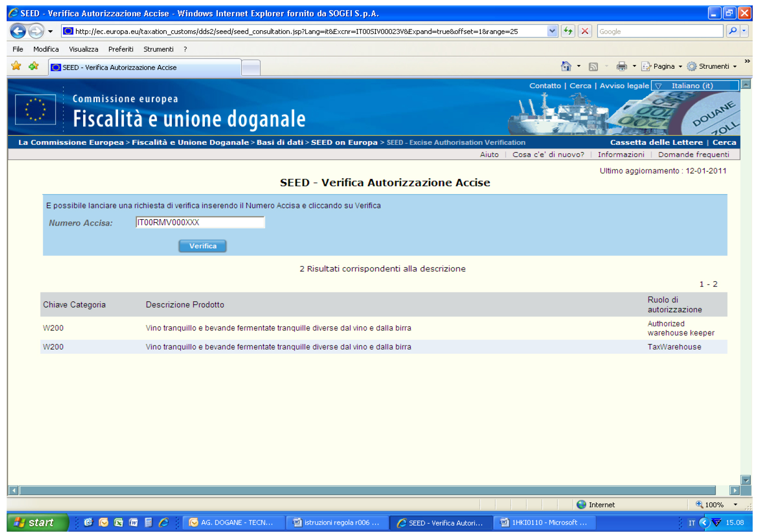761x532 pixels.
Task: Click the red Stop loading icon
Action: pyautogui.click(x=585, y=32)
